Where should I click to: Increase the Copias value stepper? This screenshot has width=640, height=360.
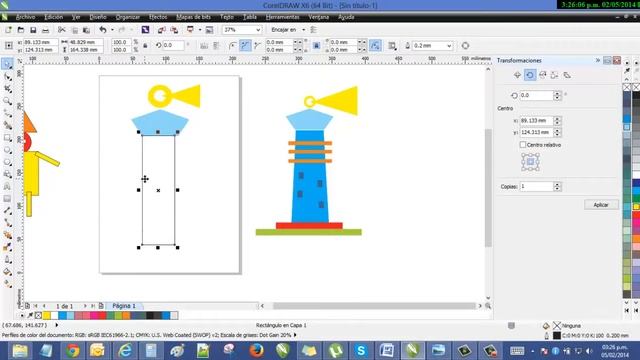(x=557, y=184)
